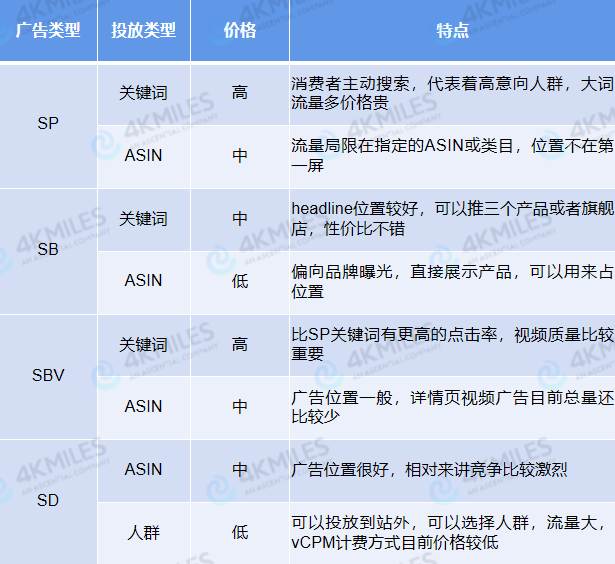Click 关键词 cell in the SP section
Screen dimensions: 615x564
(143, 93)
